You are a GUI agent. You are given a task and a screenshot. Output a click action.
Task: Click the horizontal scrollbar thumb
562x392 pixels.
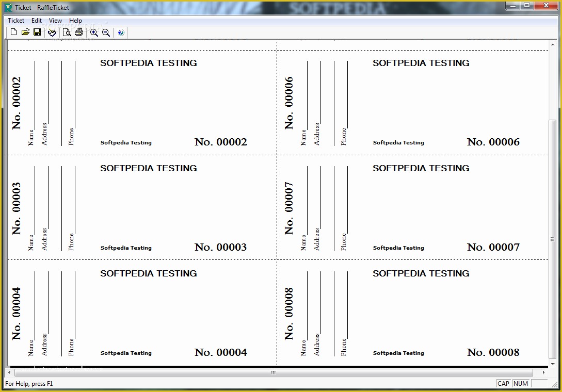coord(274,372)
